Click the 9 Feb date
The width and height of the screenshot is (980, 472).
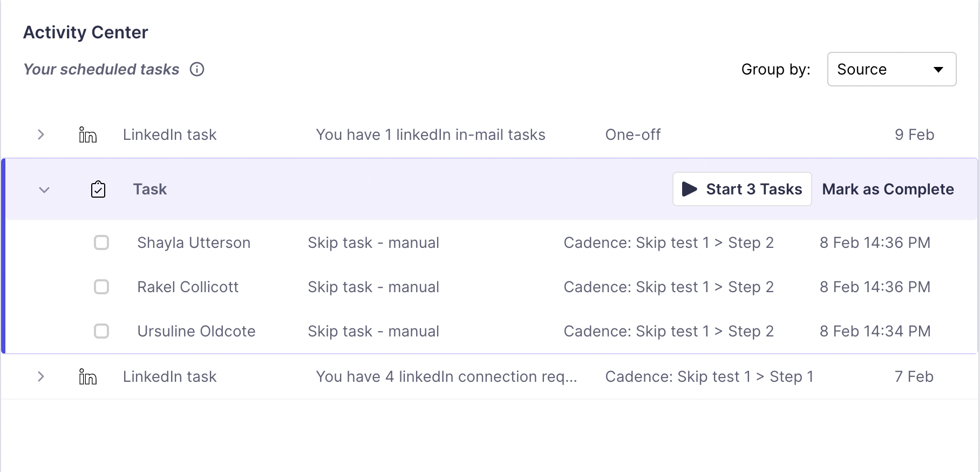point(914,134)
